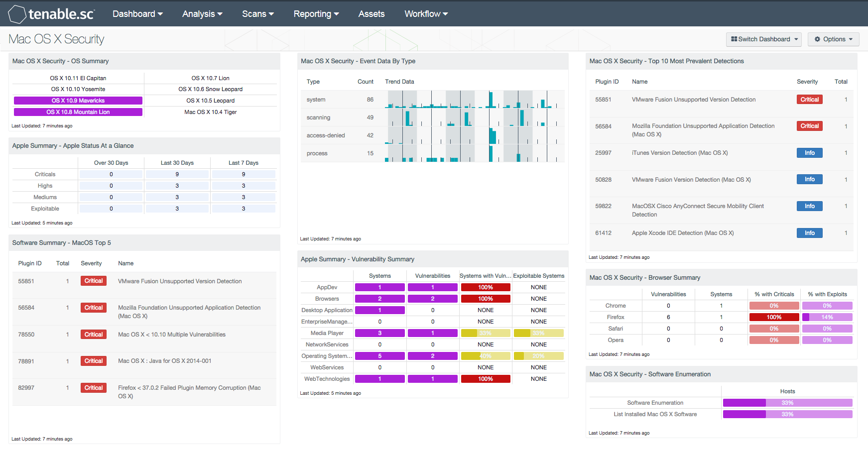Click Browsers Systems with Vuln 100% bar

486,299
